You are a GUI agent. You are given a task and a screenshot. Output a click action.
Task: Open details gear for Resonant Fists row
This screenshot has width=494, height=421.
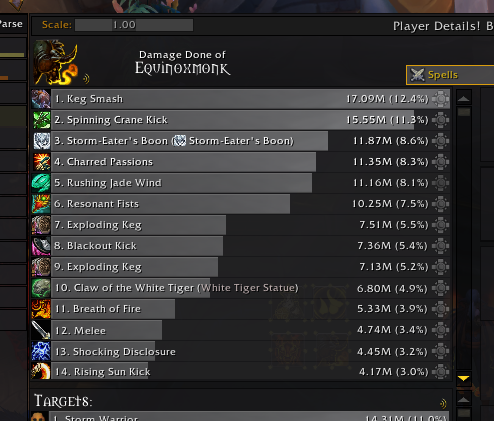tap(441, 204)
